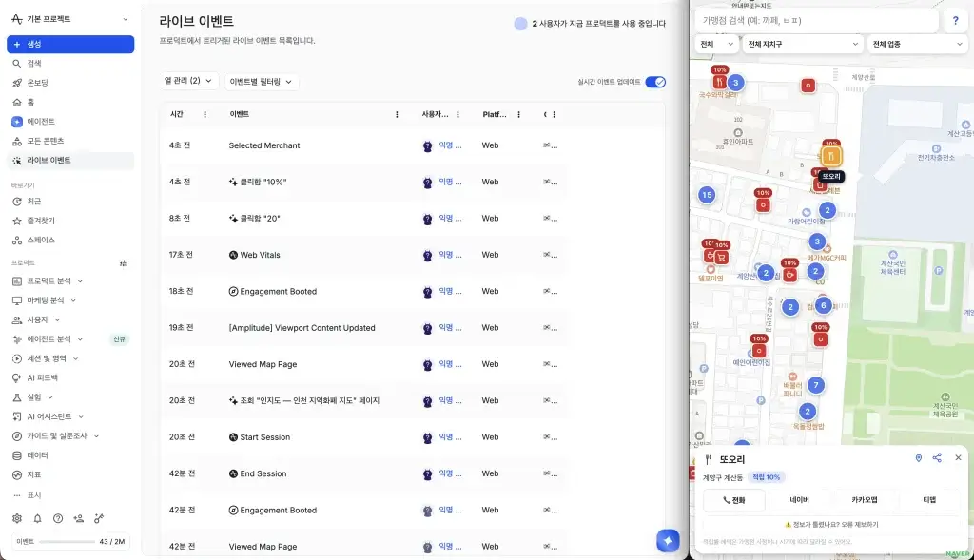Click the blue cluster marker labeled 15
The width and height of the screenshot is (974, 560).
(707, 195)
